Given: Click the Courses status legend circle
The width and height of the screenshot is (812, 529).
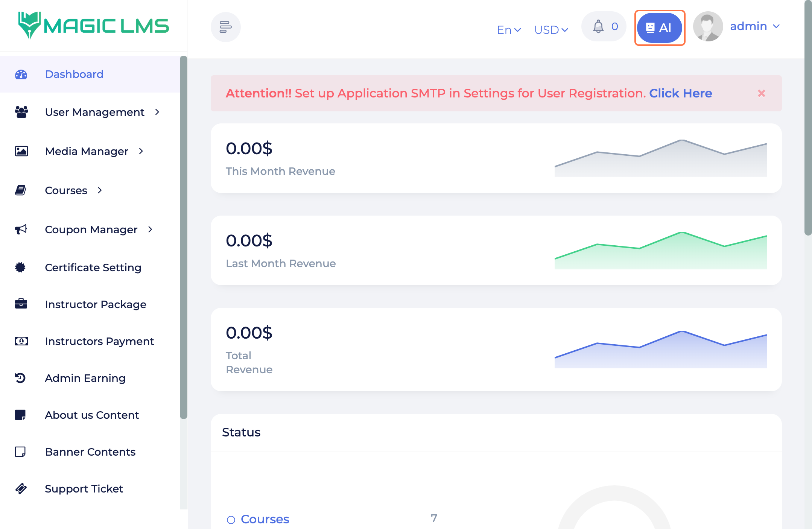Looking at the screenshot, I should [x=231, y=520].
